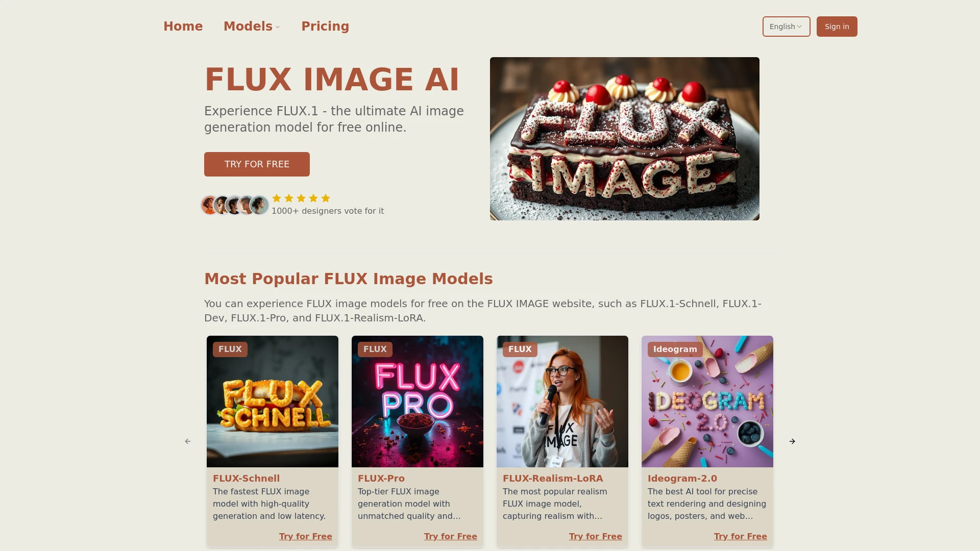
Task: Click the FLUX-Pro model icon
Action: 418,401
